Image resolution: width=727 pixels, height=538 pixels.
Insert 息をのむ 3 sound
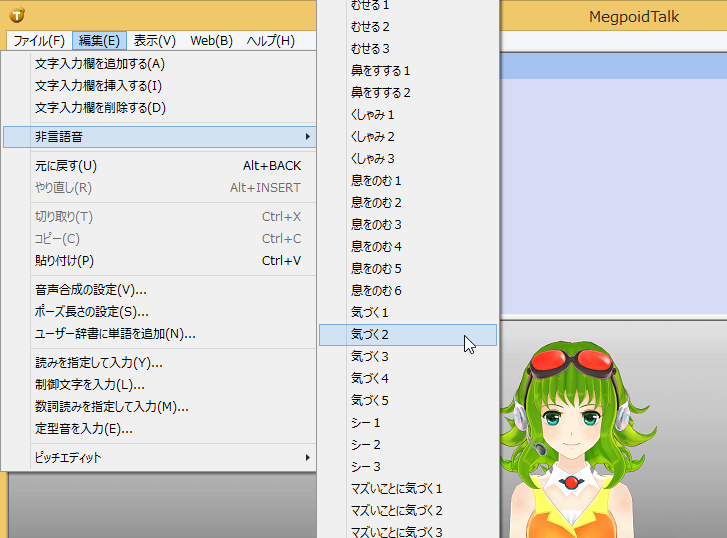[408, 224]
